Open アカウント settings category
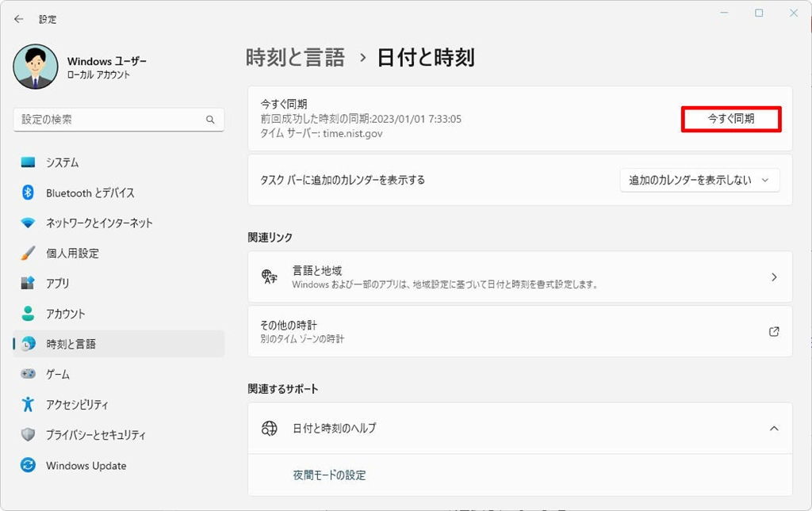 coord(119,314)
